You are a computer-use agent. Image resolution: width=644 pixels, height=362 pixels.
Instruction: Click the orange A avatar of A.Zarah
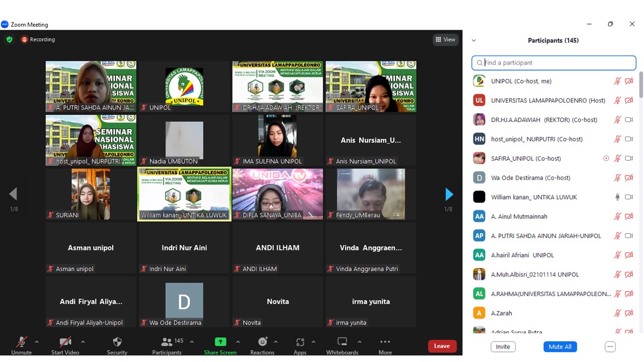[479, 313]
